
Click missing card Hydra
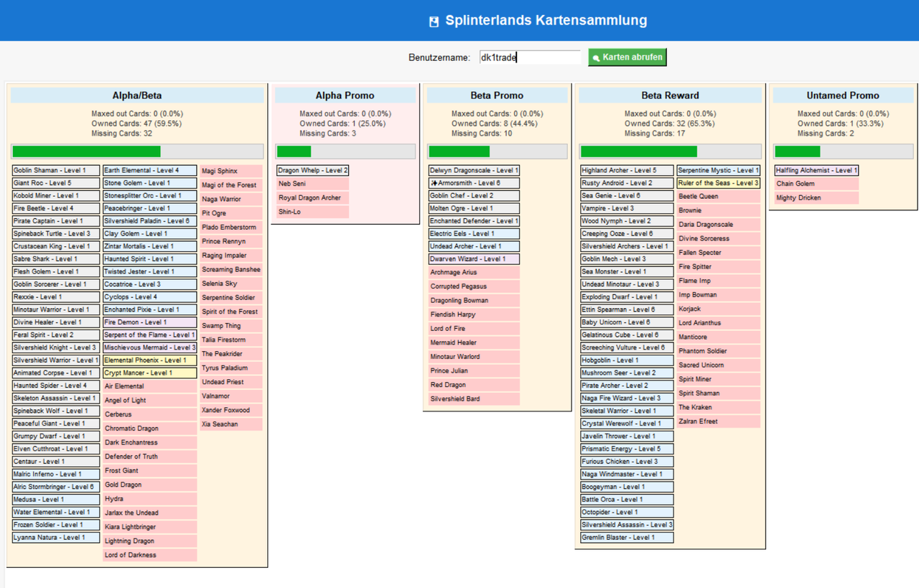pyautogui.click(x=150, y=499)
